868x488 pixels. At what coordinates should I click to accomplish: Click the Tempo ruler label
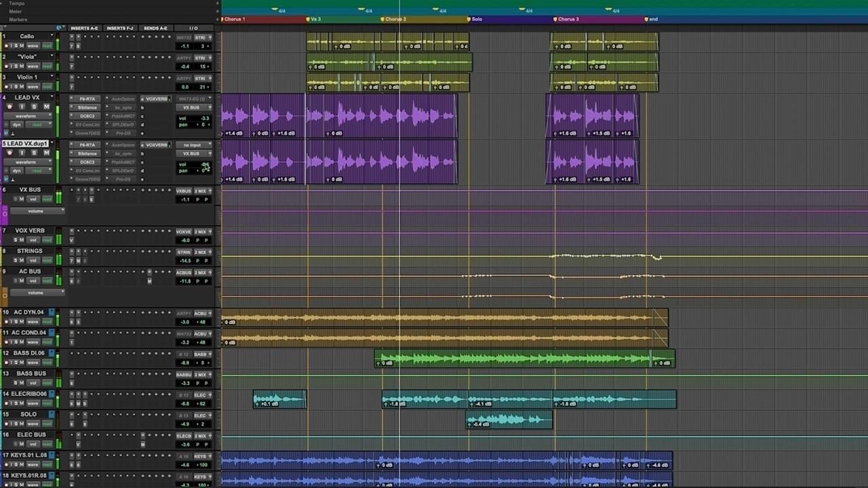(x=17, y=2)
